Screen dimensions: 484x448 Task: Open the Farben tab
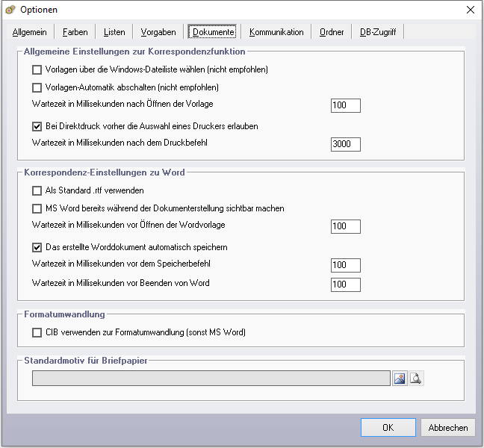pyautogui.click(x=75, y=32)
